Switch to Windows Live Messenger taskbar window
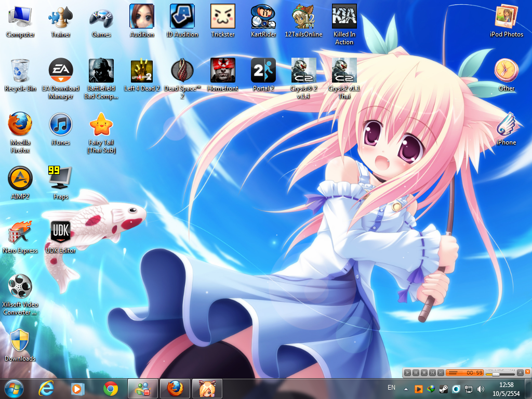Screen dimensions: 532x399 click(143, 389)
